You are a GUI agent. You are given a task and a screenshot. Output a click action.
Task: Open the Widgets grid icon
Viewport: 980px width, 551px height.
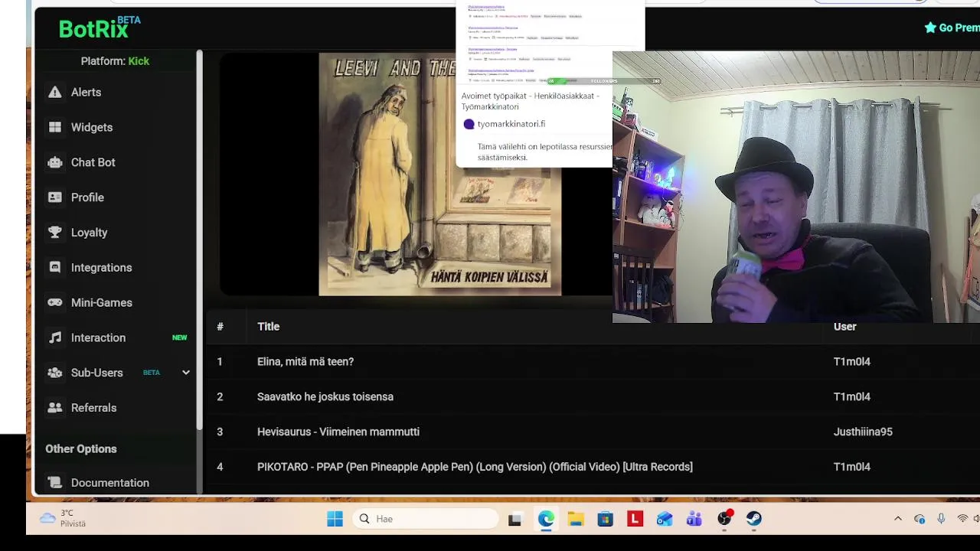[55, 127]
